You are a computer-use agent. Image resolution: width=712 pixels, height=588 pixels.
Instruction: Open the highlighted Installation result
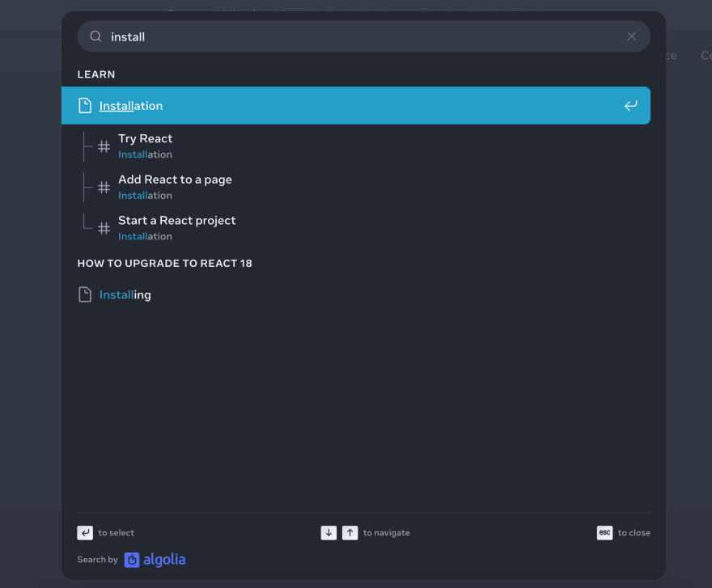355,105
